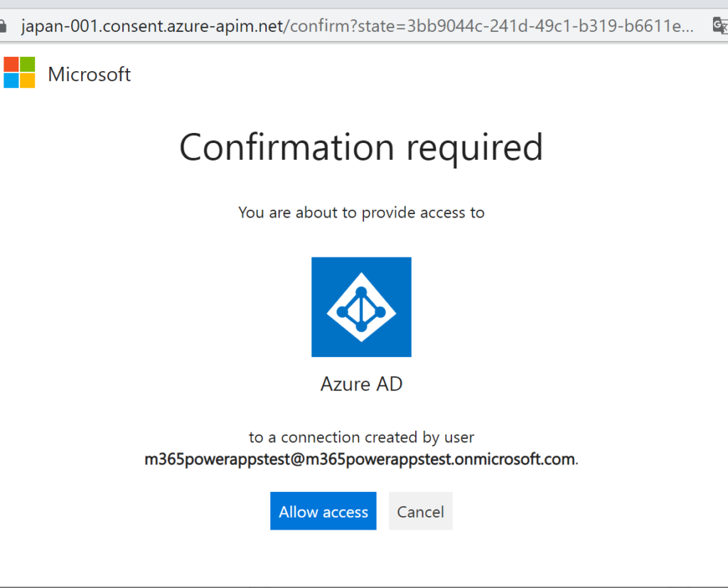Click the blue Azure AD diamond icon
This screenshot has height=588, width=728.
pos(361,307)
